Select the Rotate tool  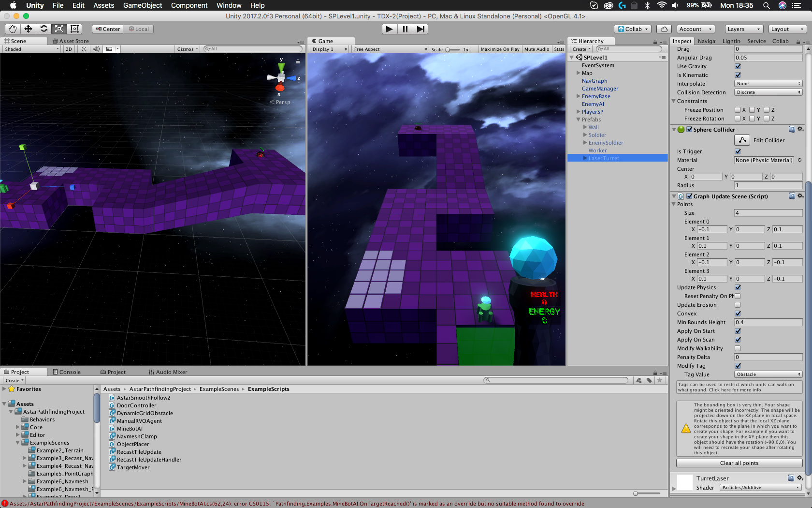43,29
